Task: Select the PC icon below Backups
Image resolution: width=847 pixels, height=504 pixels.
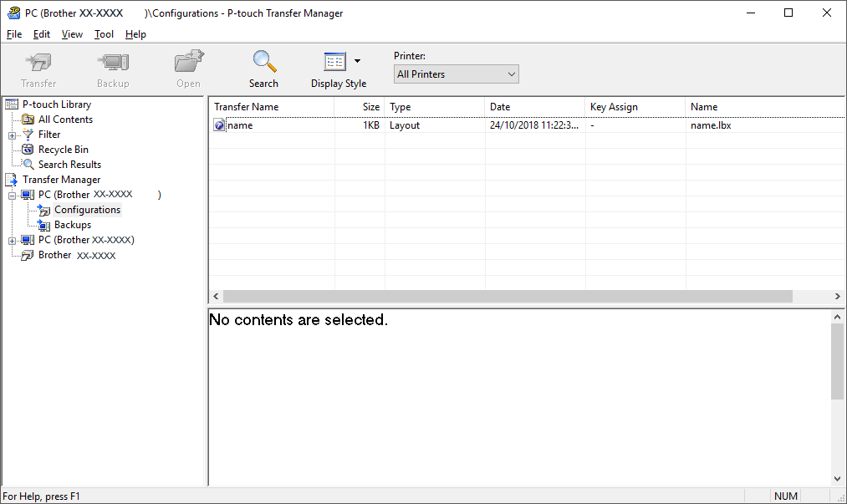Action: tap(28, 240)
